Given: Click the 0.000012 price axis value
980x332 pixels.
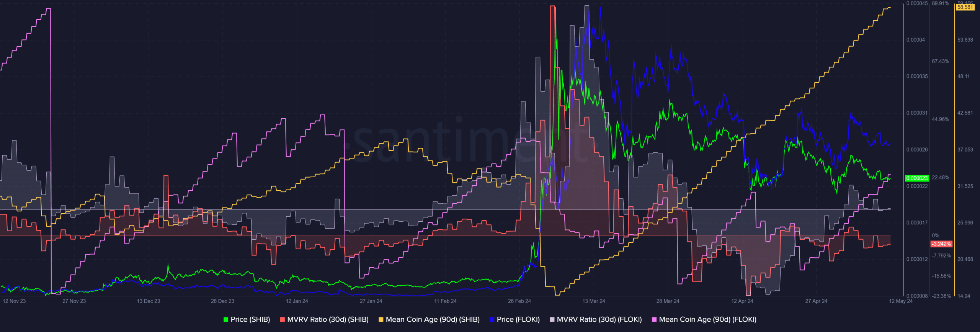Looking at the screenshot, I should point(917,259).
